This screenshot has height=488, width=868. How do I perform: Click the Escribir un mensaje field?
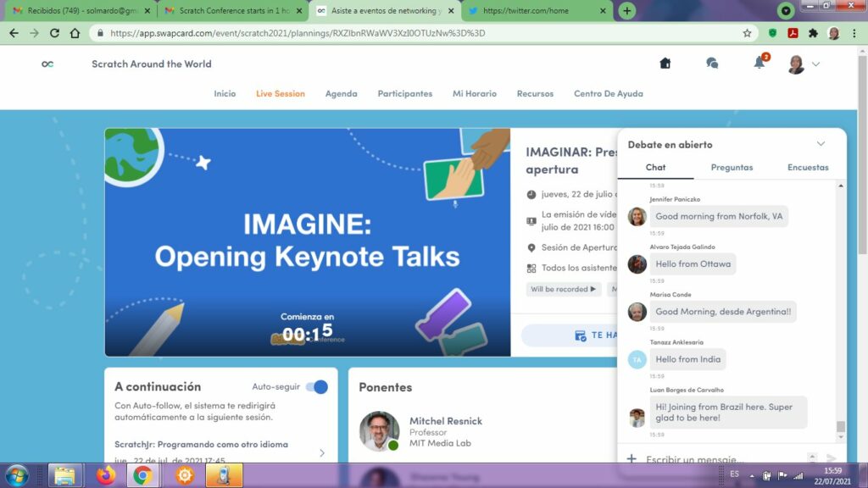pyautogui.click(x=722, y=458)
